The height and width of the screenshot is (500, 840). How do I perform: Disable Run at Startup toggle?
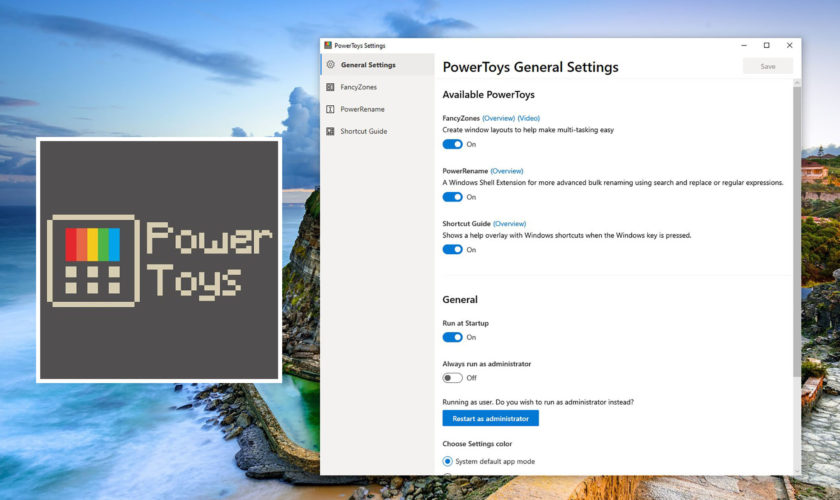coord(453,337)
